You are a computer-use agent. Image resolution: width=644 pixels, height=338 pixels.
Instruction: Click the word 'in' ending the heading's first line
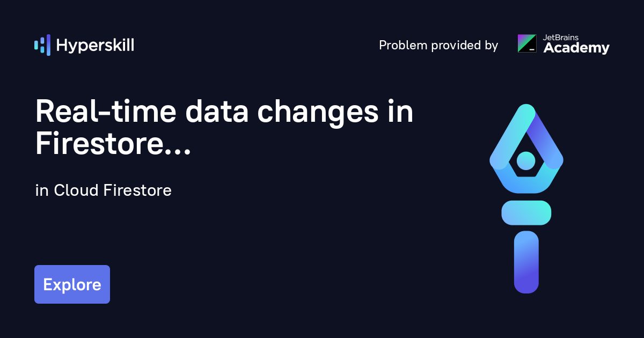tap(400, 113)
